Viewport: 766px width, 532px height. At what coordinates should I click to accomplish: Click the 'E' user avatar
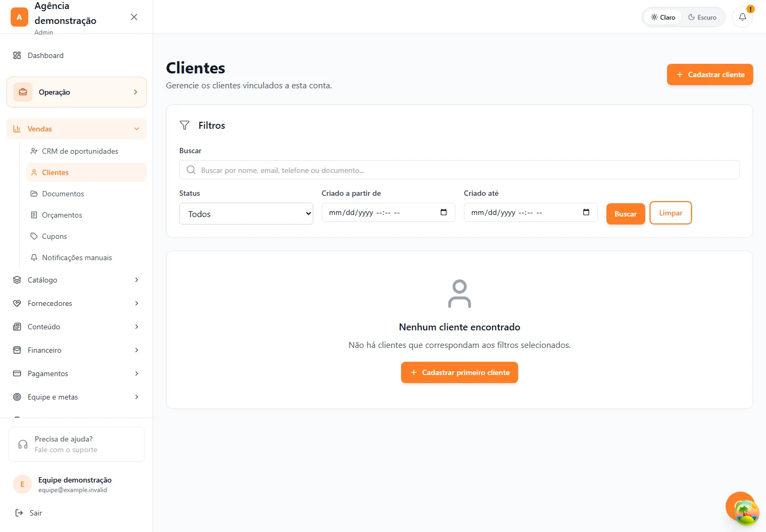coord(22,484)
